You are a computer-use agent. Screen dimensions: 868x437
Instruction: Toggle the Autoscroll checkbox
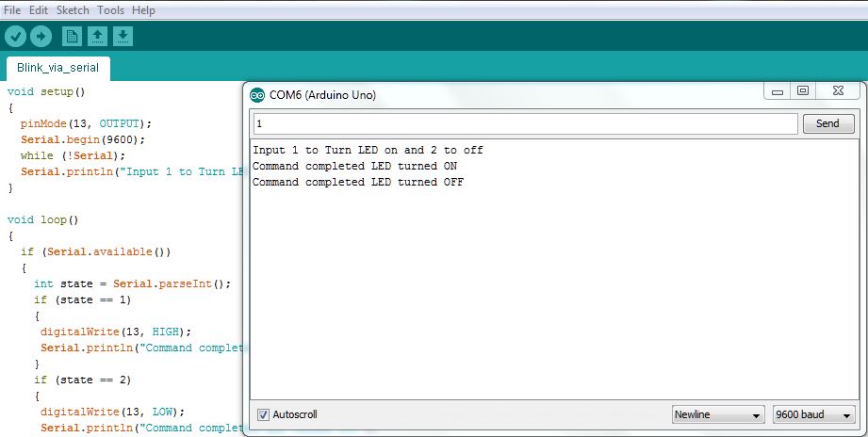[x=264, y=414]
